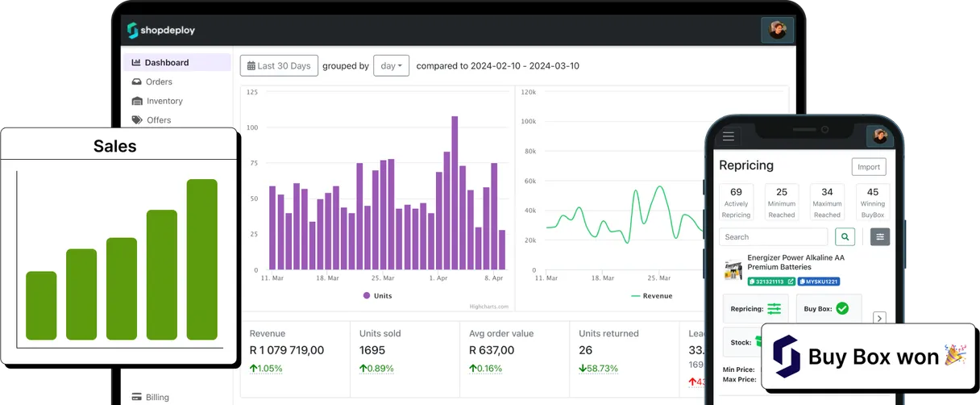Open the hamburger menu on the phone
This screenshot has height=405, width=980.
pyautogui.click(x=729, y=136)
